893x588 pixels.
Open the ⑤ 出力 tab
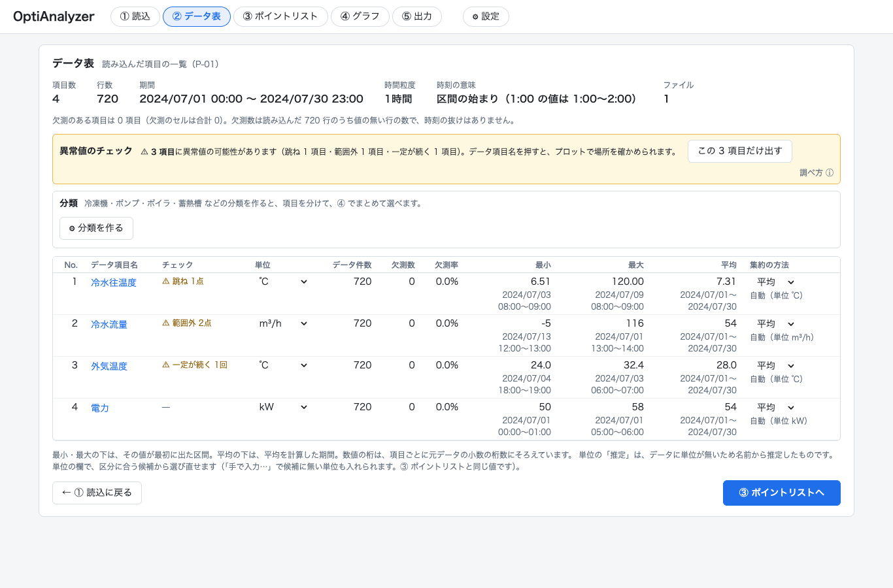point(417,16)
